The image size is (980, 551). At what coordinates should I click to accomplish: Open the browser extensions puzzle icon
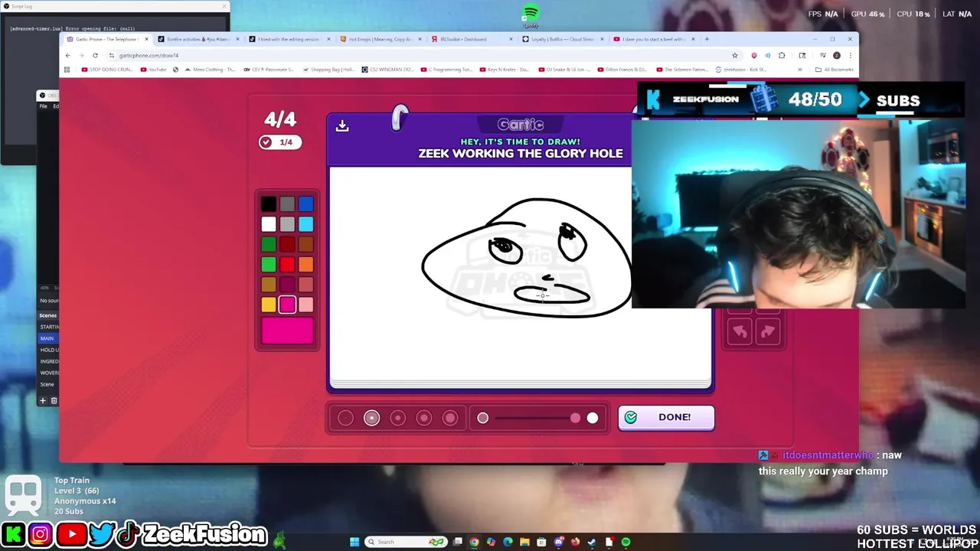[782, 55]
